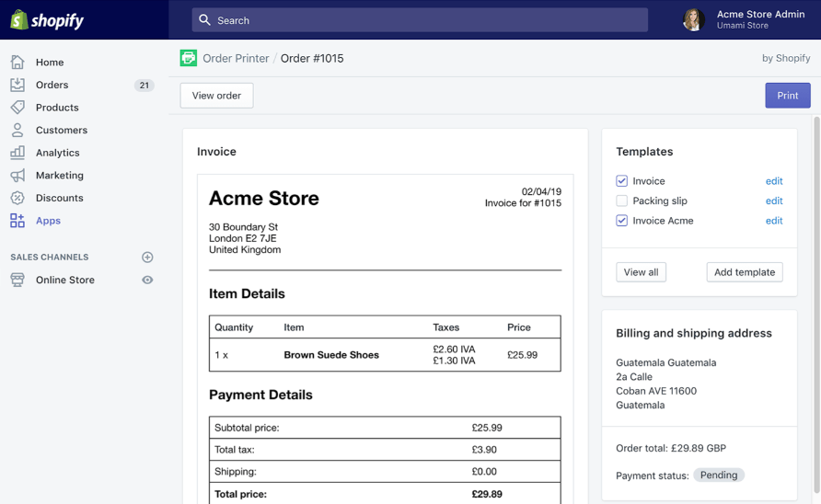Image resolution: width=821 pixels, height=504 pixels.
Task: Open Marketing section
Action: (x=59, y=176)
